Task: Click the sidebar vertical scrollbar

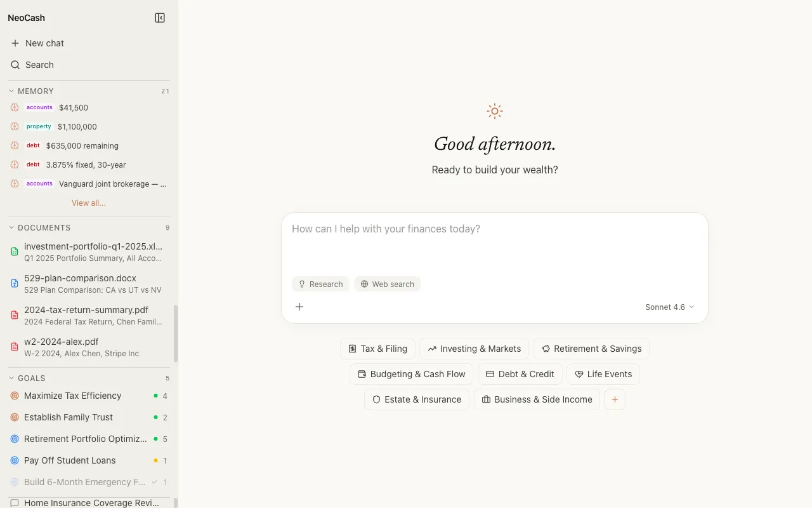Action: pyautogui.click(x=176, y=333)
